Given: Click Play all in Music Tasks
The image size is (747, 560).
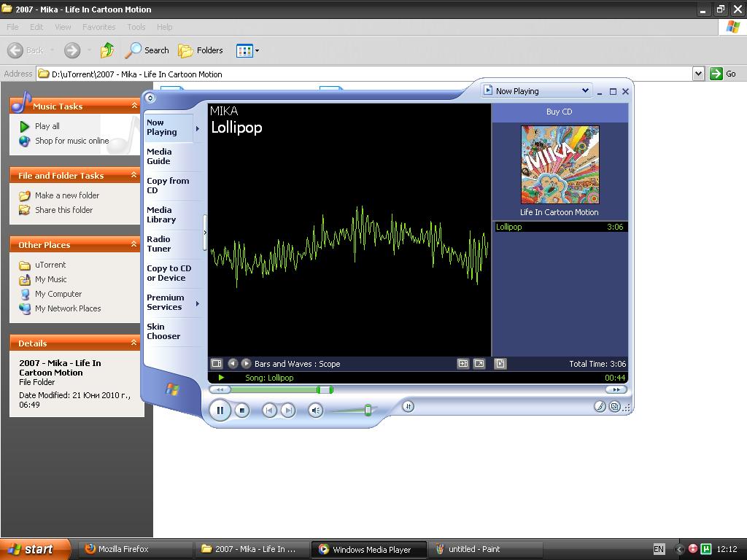Looking at the screenshot, I should 40,126.
